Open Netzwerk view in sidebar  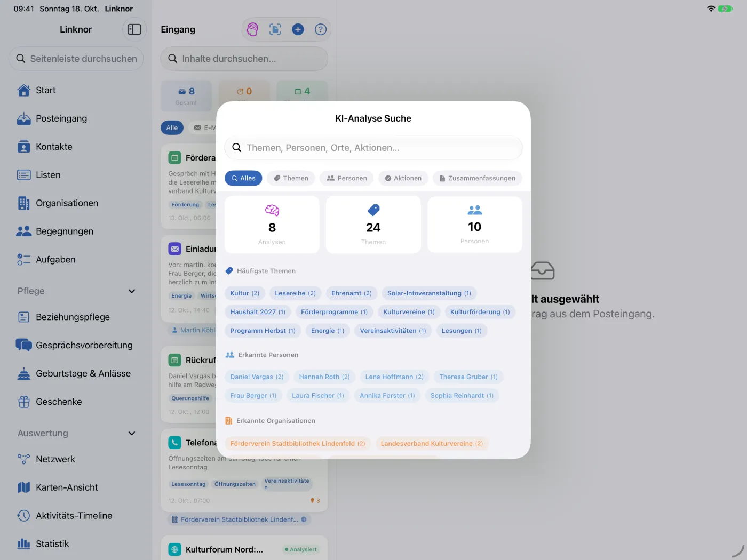point(76,459)
